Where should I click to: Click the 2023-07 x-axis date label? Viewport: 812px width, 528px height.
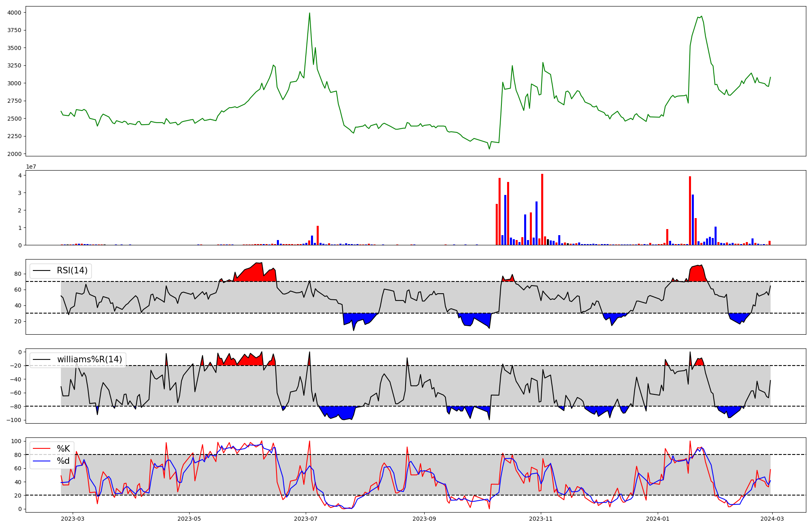tap(305, 519)
